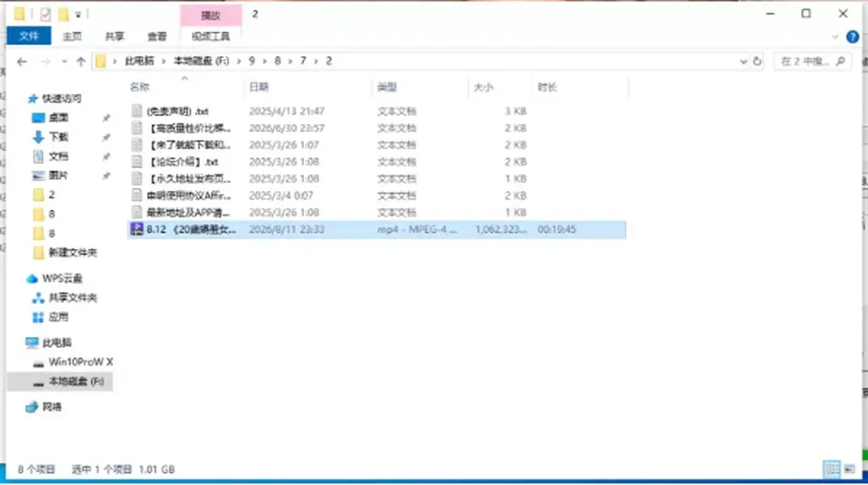Go up one folder level arrow
This screenshot has width=868, height=485.
[x=80, y=62]
